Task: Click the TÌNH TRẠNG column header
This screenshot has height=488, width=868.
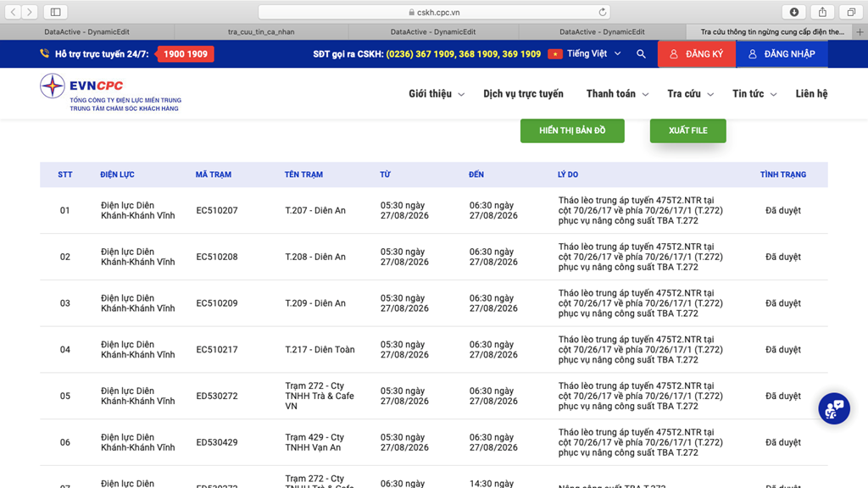Action: point(782,175)
